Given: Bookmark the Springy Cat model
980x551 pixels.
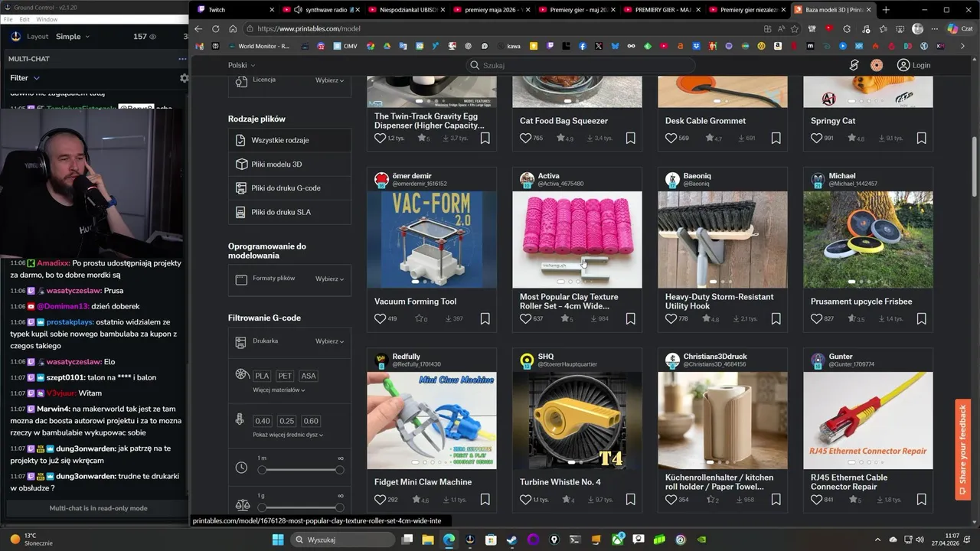Looking at the screenshot, I should coord(921,139).
